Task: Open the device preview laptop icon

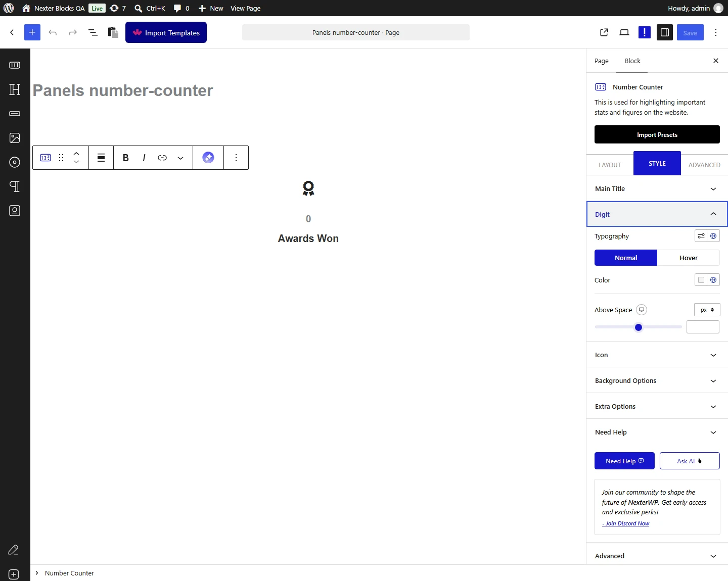Action: 624,32
